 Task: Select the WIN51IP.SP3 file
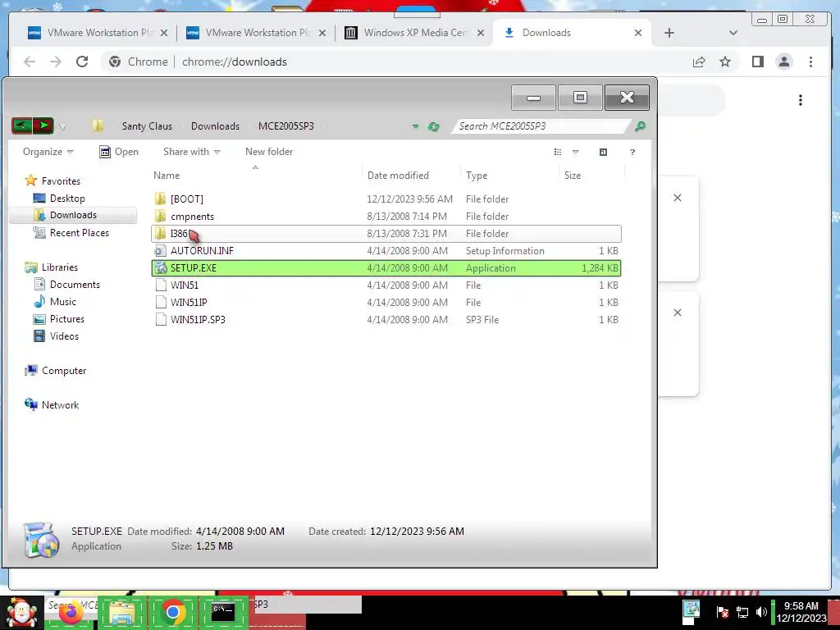[386, 319]
